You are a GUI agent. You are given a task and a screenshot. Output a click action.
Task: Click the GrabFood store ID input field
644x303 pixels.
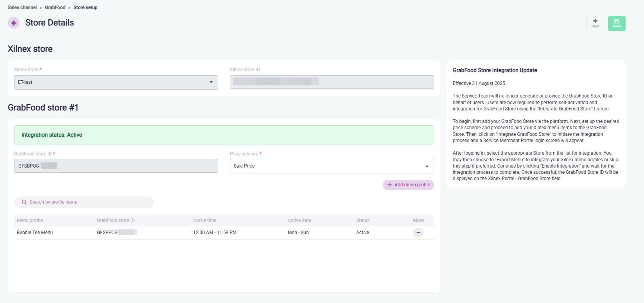(116, 166)
